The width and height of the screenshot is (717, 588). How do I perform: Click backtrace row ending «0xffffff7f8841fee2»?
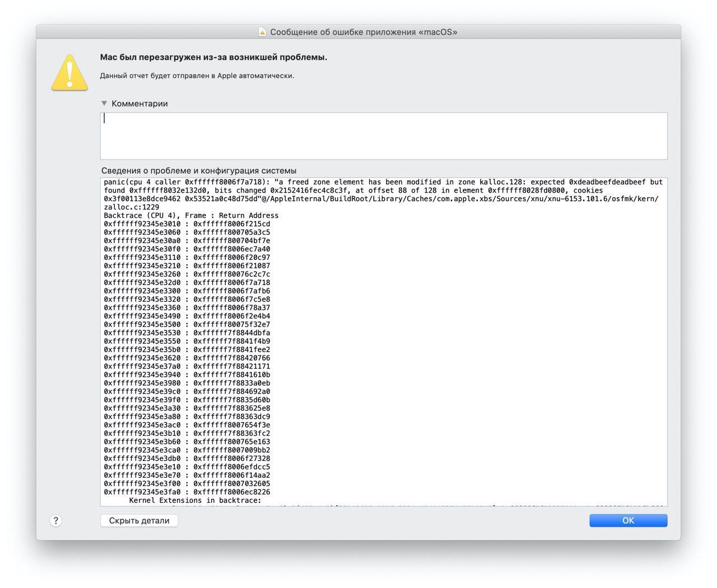click(x=187, y=350)
